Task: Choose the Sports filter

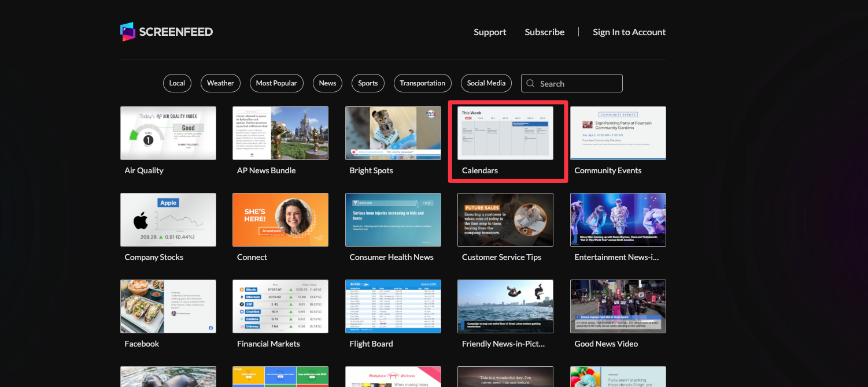Action: pyautogui.click(x=368, y=83)
